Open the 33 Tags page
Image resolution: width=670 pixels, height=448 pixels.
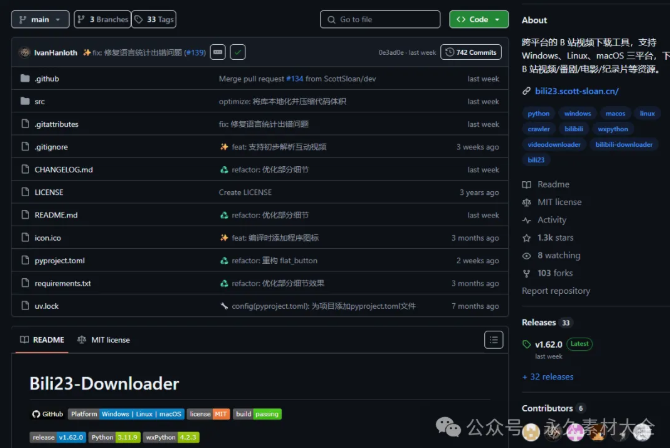[x=154, y=19]
